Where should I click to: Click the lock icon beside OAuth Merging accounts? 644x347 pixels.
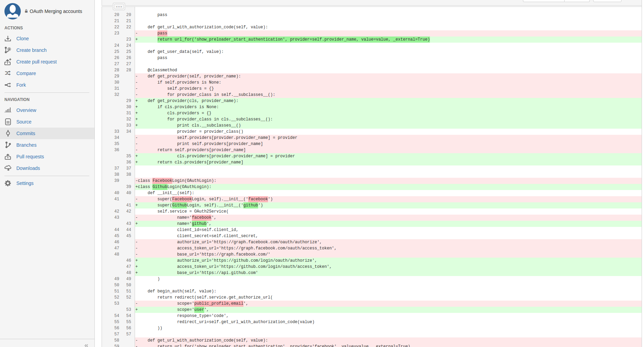(x=26, y=11)
